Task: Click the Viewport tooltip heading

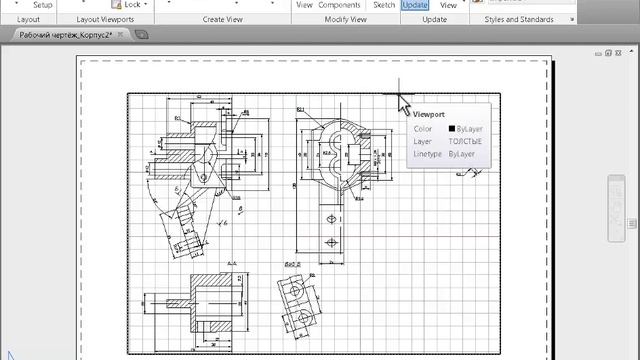Action: (429, 115)
